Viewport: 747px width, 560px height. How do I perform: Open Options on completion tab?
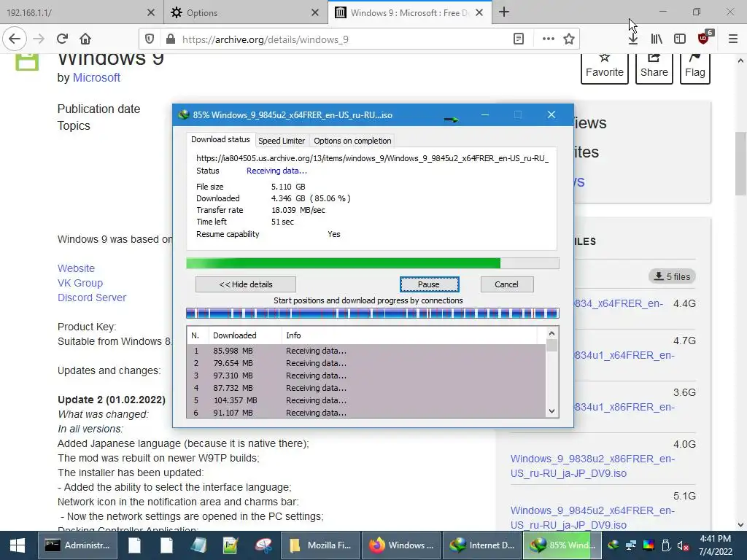[352, 141]
